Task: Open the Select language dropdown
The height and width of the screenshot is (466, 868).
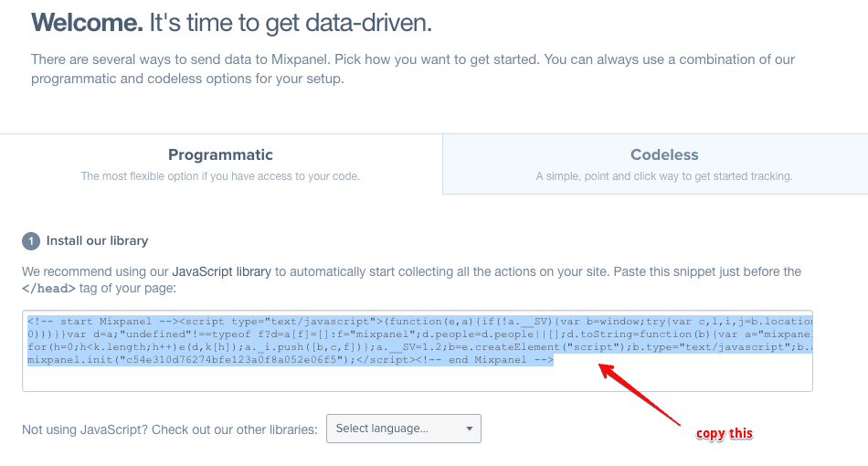Action: (x=403, y=429)
